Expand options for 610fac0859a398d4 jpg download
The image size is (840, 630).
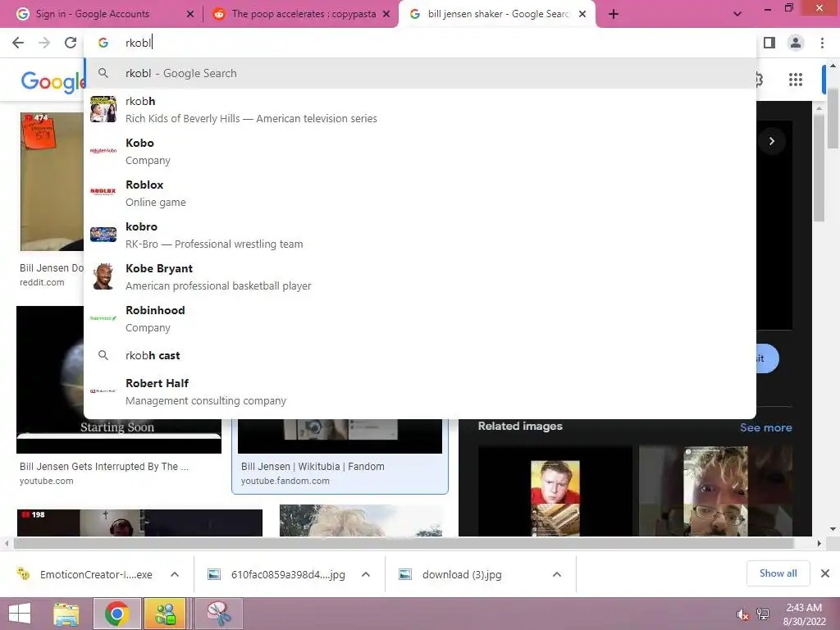(x=366, y=574)
